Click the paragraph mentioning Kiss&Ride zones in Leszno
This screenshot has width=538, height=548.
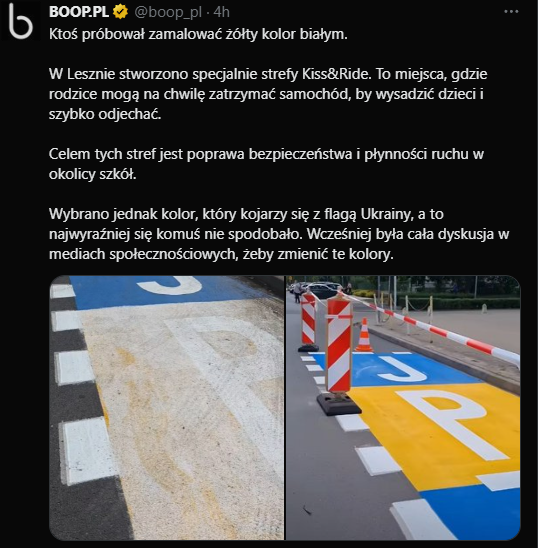268,94
